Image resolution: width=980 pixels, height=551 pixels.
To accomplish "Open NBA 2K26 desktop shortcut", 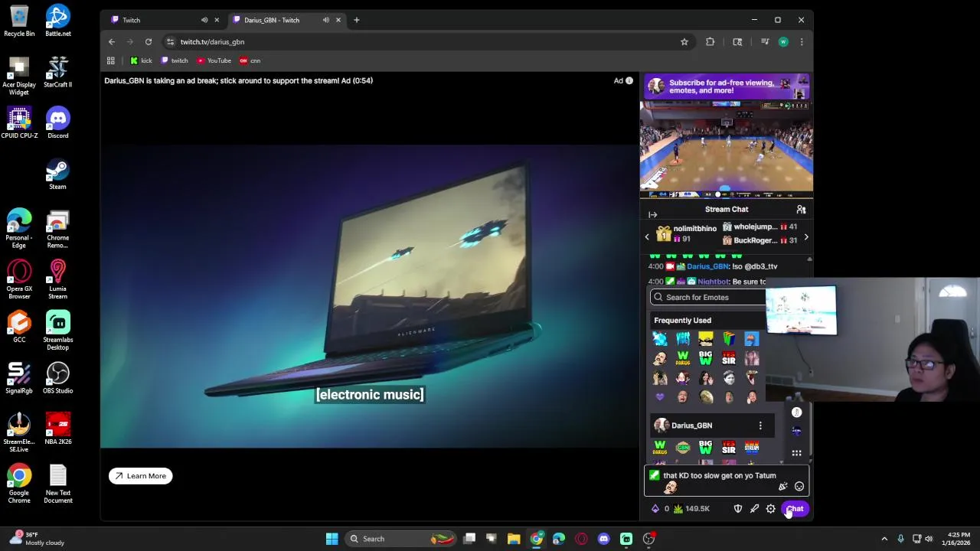I will [x=57, y=429].
